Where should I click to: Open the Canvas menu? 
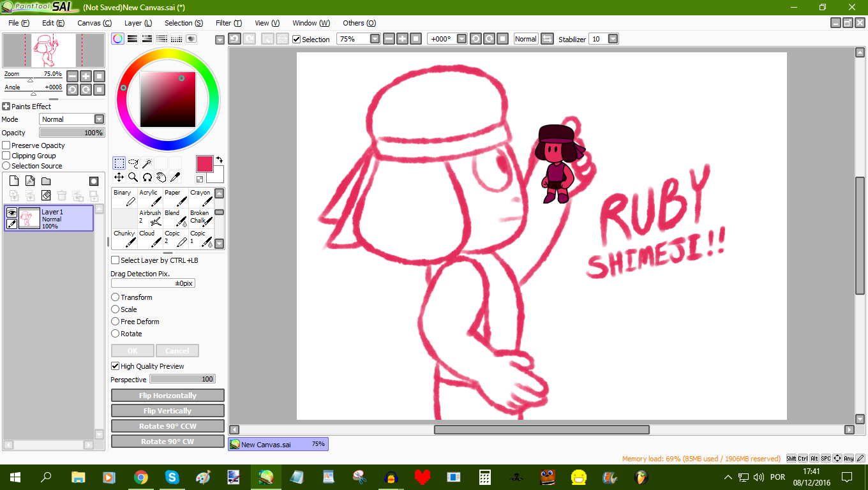(x=93, y=23)
